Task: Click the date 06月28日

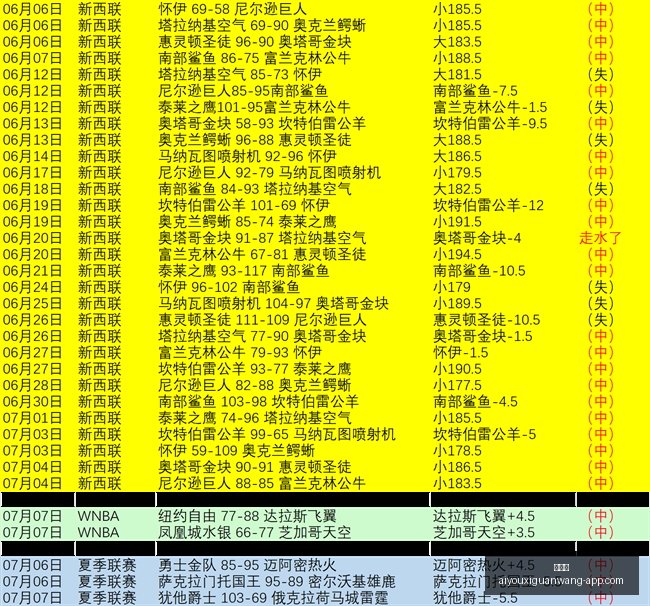Action: pyautogui.click(x=32, y=385)
